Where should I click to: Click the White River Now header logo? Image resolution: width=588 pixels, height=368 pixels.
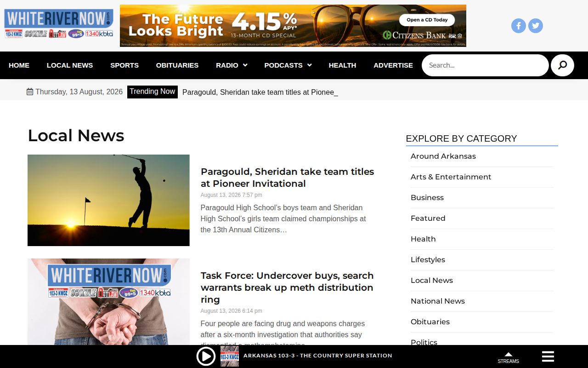pyautogui.click(x=59, y=24)
